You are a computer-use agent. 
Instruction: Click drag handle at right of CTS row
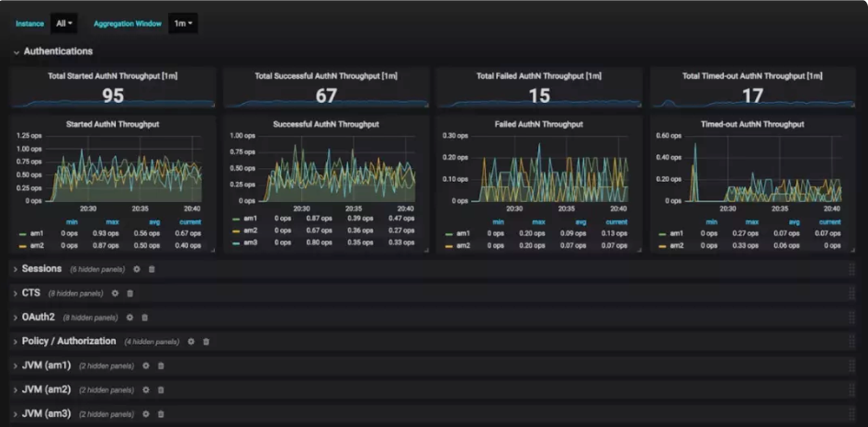851,293
